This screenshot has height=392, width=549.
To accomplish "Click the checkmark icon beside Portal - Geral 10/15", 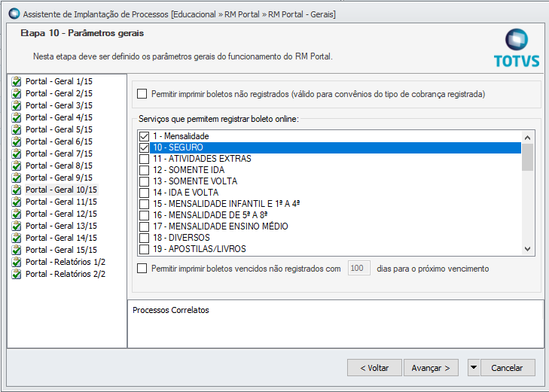I will point(16,190).
